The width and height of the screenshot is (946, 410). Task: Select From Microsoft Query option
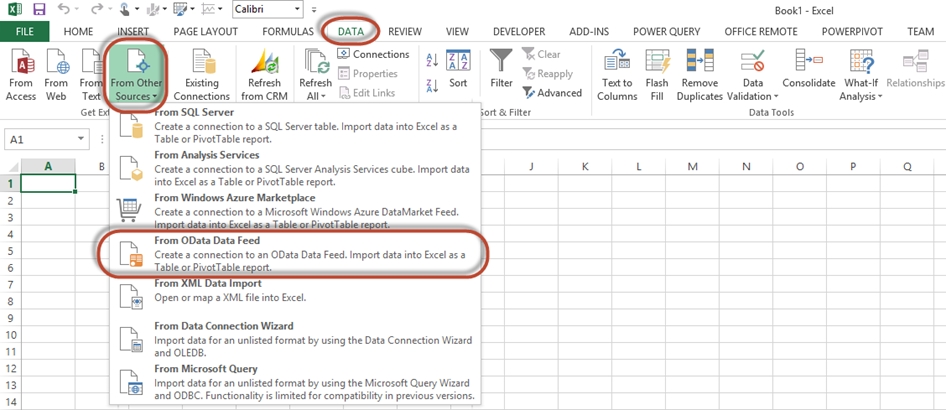click(x=295, y=382)
